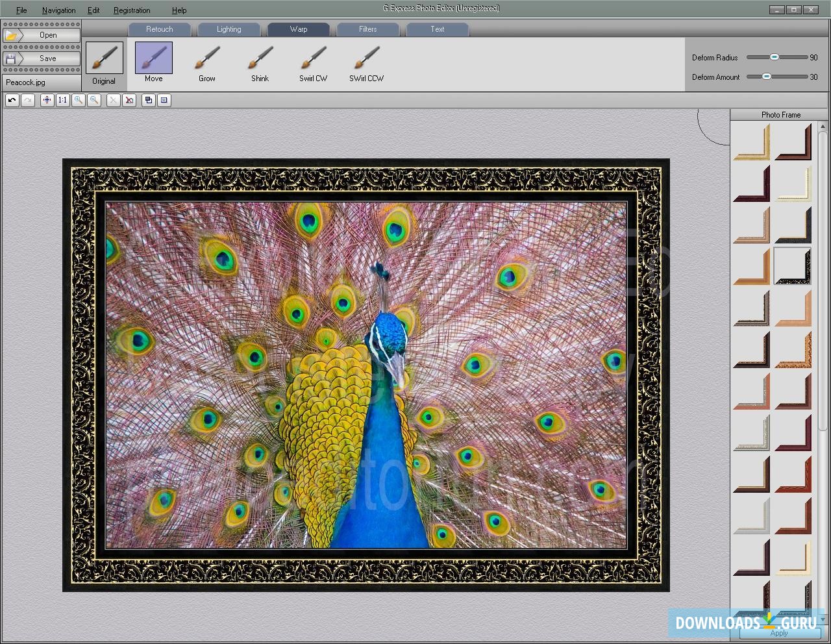
Task: Click the zoom in magnifier icon
Action: point(79,100)
